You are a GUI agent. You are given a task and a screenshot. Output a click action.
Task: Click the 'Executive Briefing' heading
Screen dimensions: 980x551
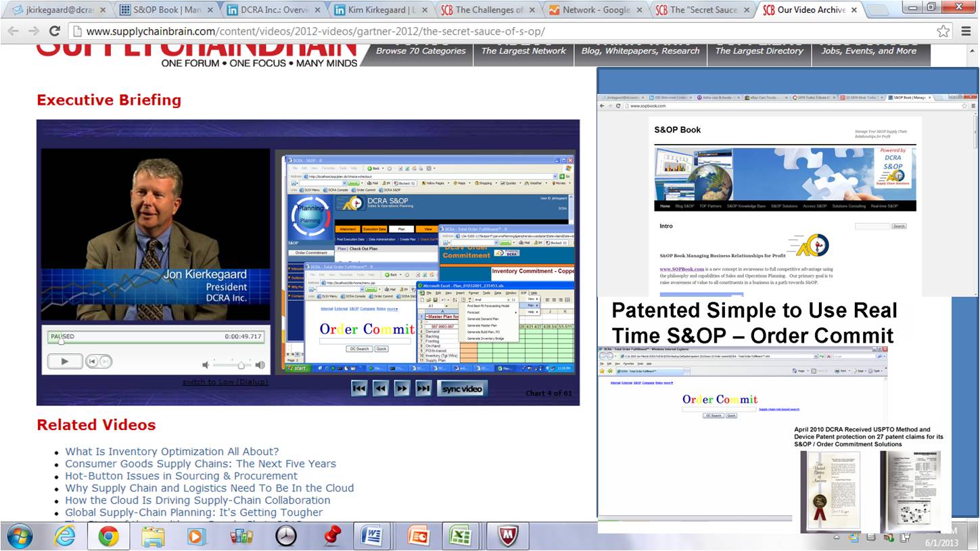click(109, 100)
